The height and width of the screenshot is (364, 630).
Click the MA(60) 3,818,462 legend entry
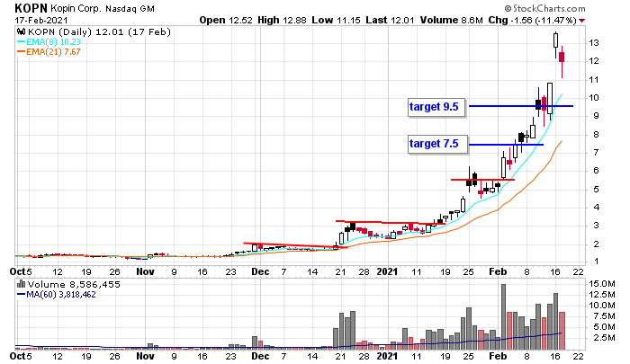61,295
